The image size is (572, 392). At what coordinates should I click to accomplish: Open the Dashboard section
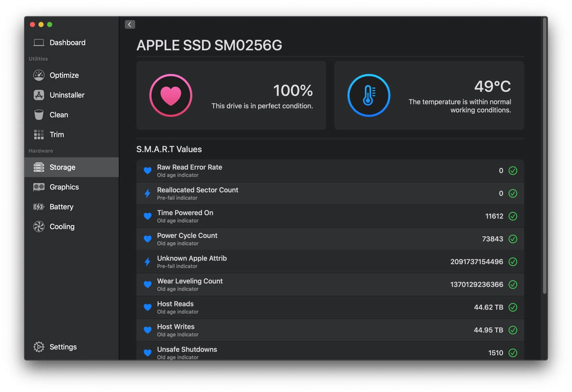(71, 42)
